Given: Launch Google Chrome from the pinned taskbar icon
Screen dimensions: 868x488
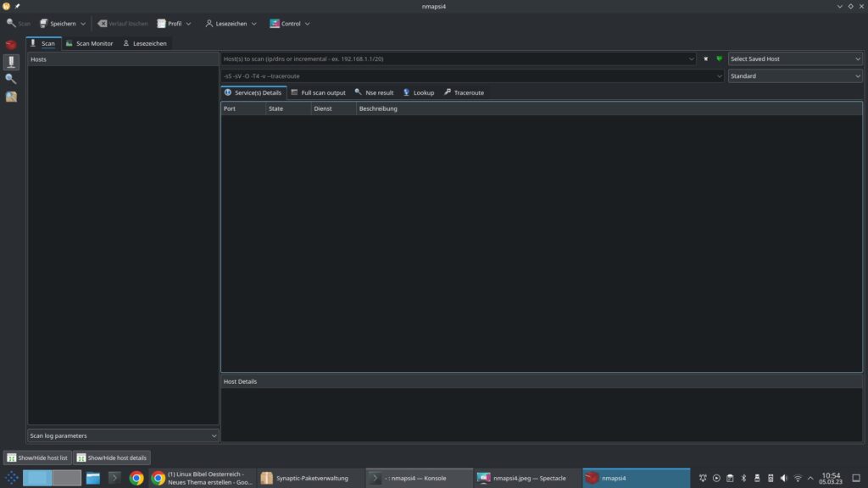Looking at the screenshot, I should (136, 478).
